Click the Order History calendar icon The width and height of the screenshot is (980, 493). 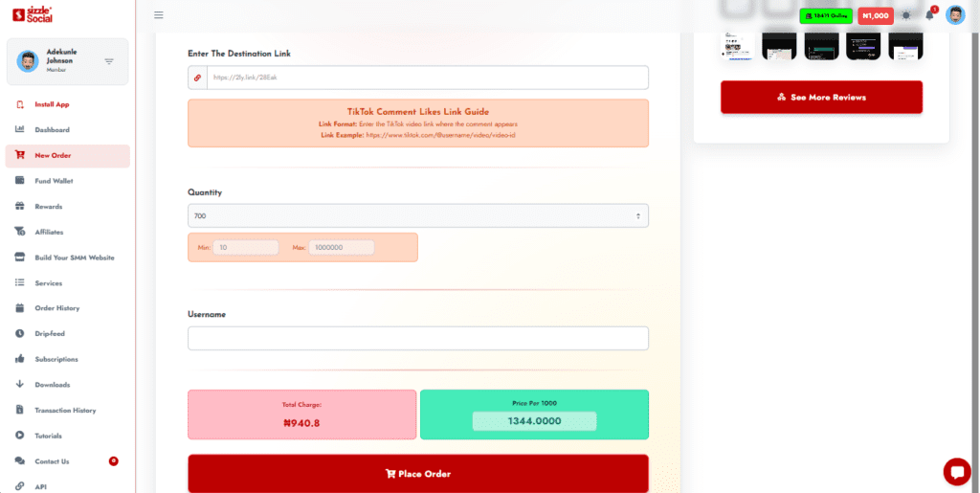(20, 308)
